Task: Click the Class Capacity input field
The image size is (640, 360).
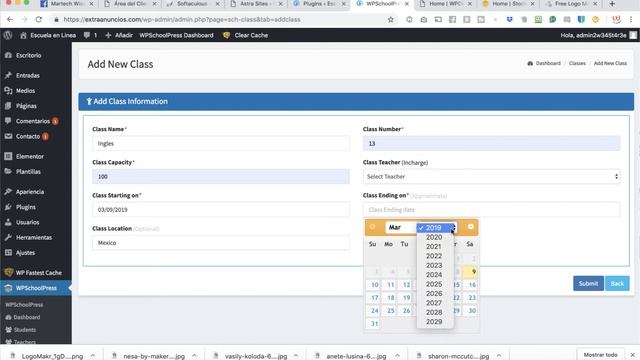Action: 221,176
